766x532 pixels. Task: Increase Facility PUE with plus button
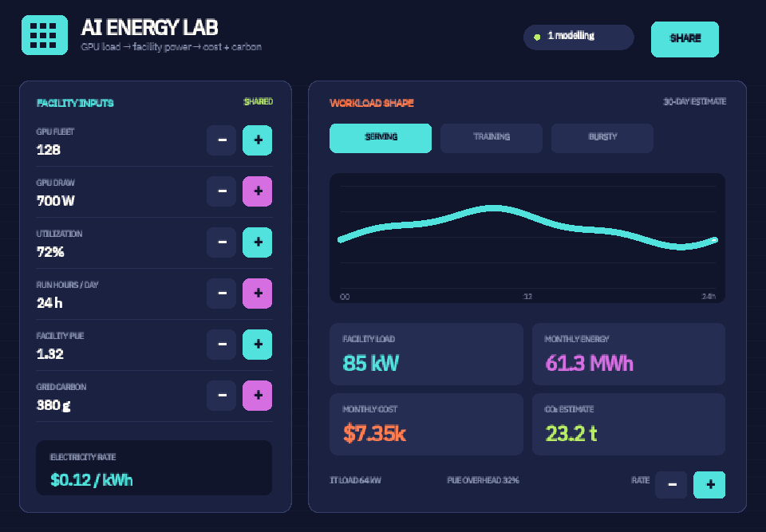pos(258,345)
